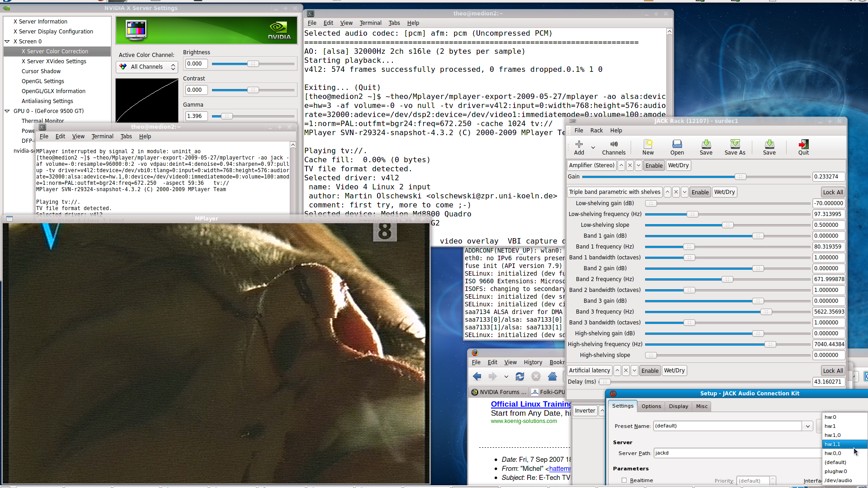This screenshot has width=868, height=488.
Task: Click the Server Path field containing jackd
Action: pos(737,453)
